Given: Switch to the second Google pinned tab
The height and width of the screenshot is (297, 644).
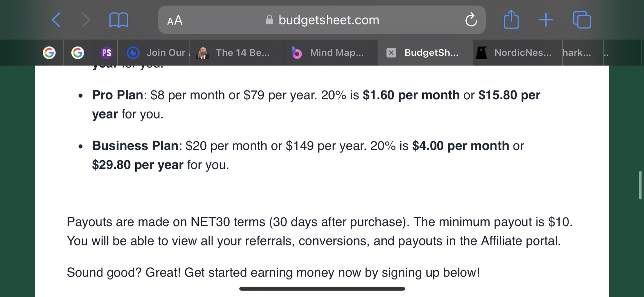Looking at the screenshot, I should point(78,52).
